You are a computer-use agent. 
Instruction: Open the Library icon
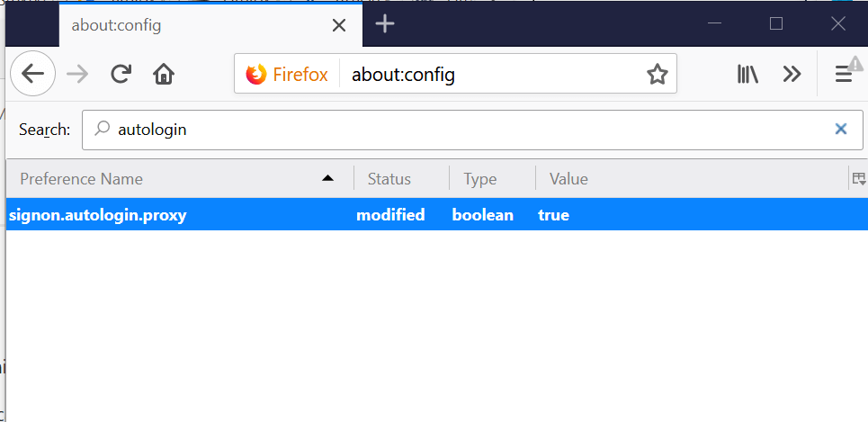(747, 74)
